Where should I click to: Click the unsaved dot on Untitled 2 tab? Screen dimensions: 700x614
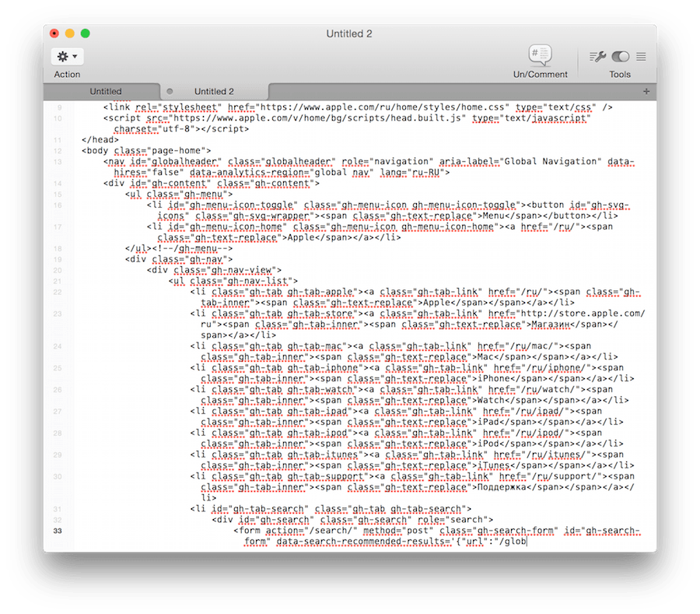pyautogui.click(x=170, y=92)
